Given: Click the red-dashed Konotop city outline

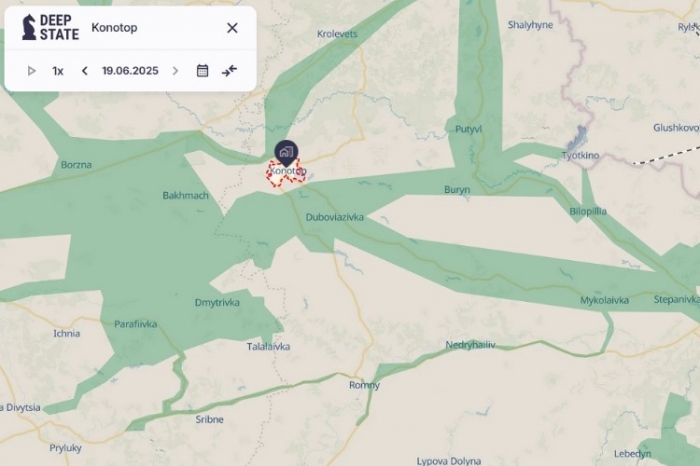Looking at the screenshot, I should pos(286,174).
